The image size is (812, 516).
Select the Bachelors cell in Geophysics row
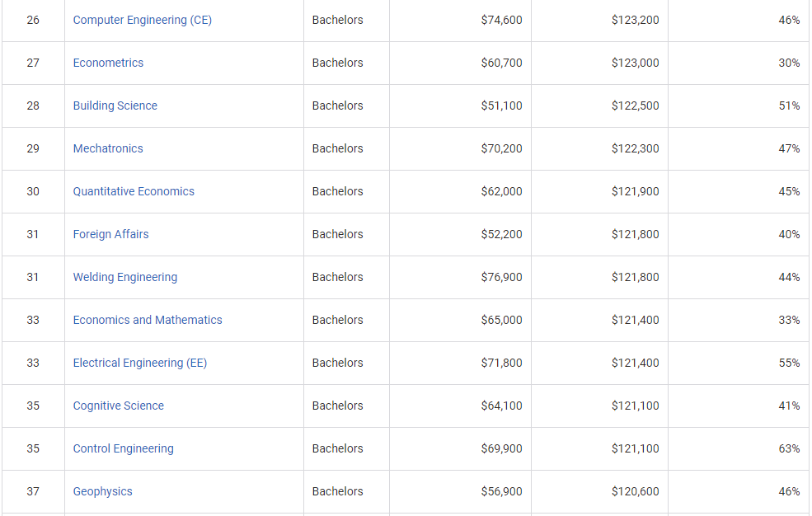click(337, 491)
